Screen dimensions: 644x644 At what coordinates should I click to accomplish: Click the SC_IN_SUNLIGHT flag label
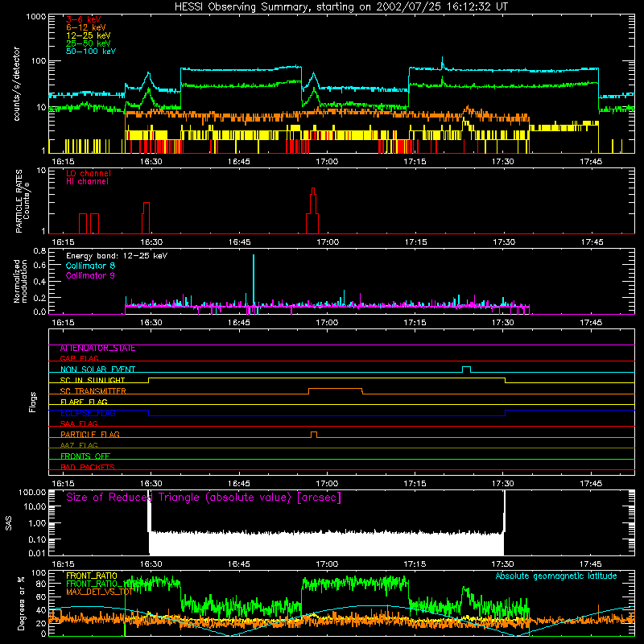tap(93, 380)
